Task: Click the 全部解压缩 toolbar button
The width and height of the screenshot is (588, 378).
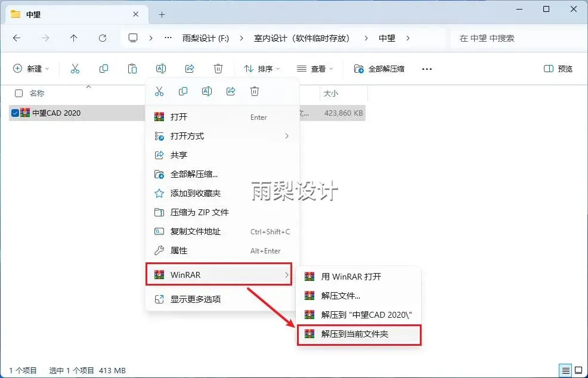Action: click(379, 69)
